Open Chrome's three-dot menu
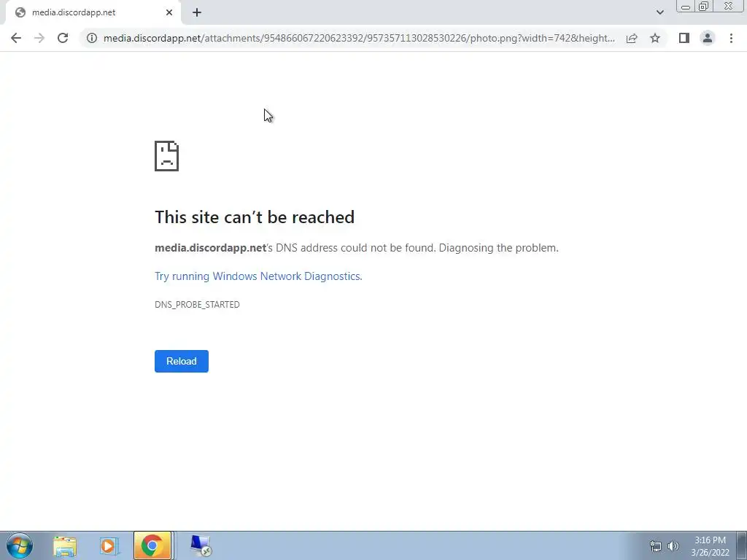 click(x=731, y=38)
